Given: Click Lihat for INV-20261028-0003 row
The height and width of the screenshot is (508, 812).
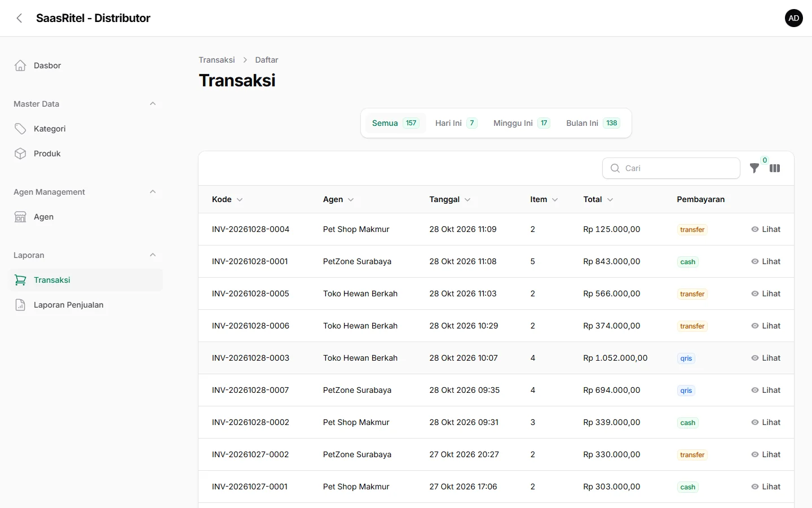Looking at the screenshot, I should tap(766, 358).
